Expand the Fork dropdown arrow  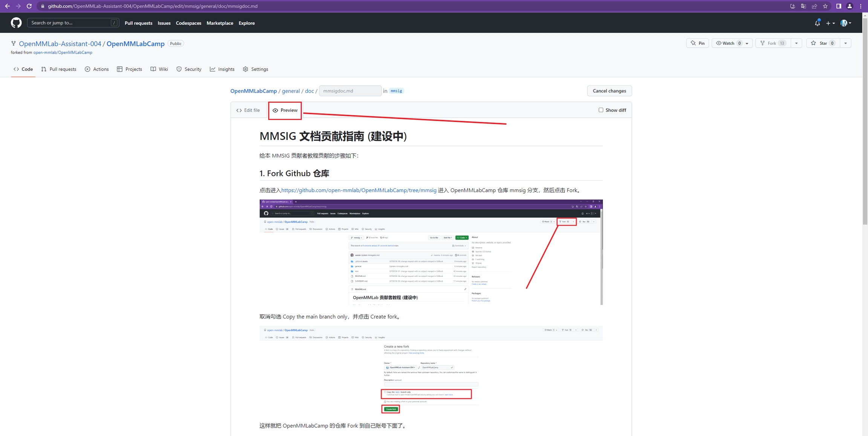tap(796, 43)
